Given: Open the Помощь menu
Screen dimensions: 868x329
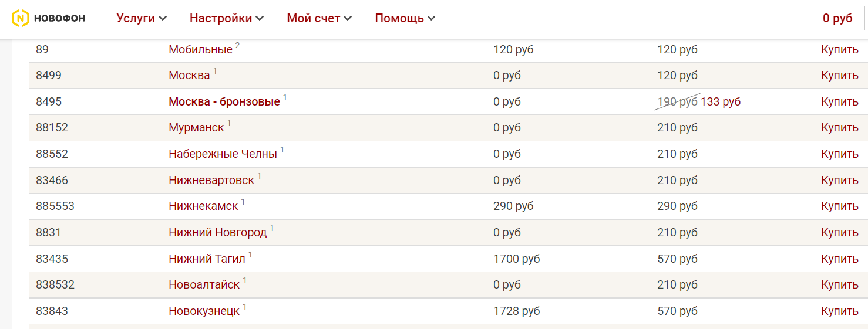Looking at the screenshot, I should 405,18.
